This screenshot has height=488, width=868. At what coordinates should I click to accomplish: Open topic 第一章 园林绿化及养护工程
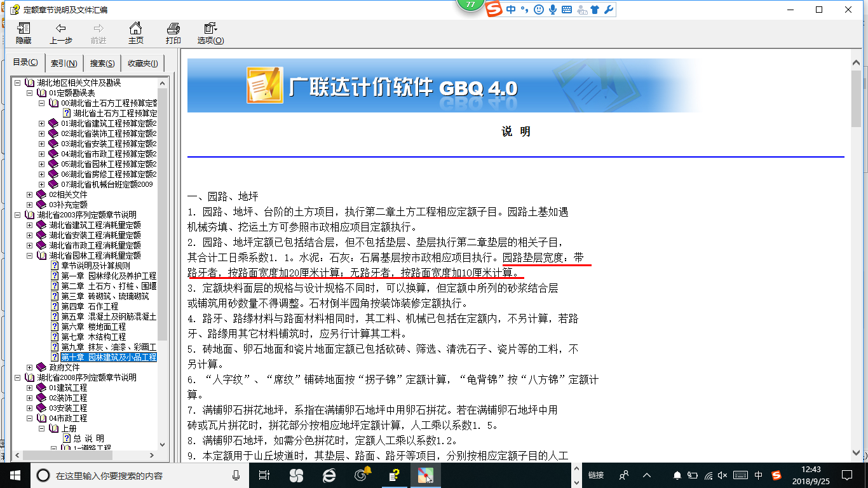pyautogui.click(x=109, y=276)
